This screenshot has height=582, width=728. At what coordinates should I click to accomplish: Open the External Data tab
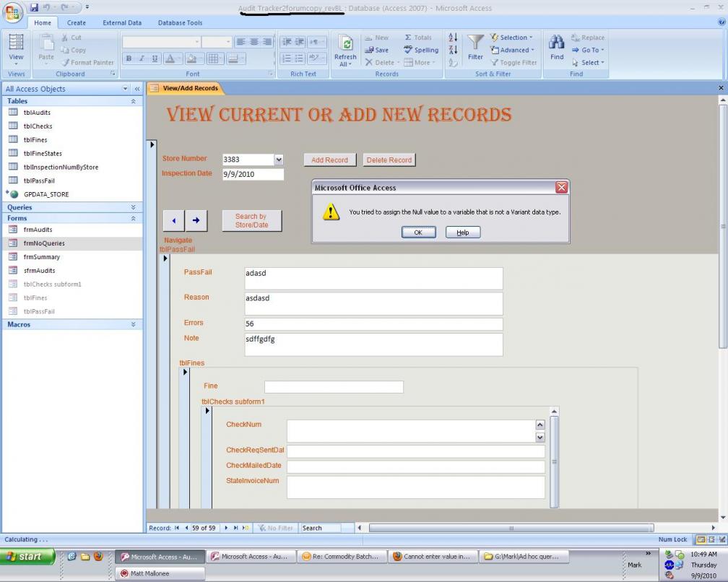122,22
